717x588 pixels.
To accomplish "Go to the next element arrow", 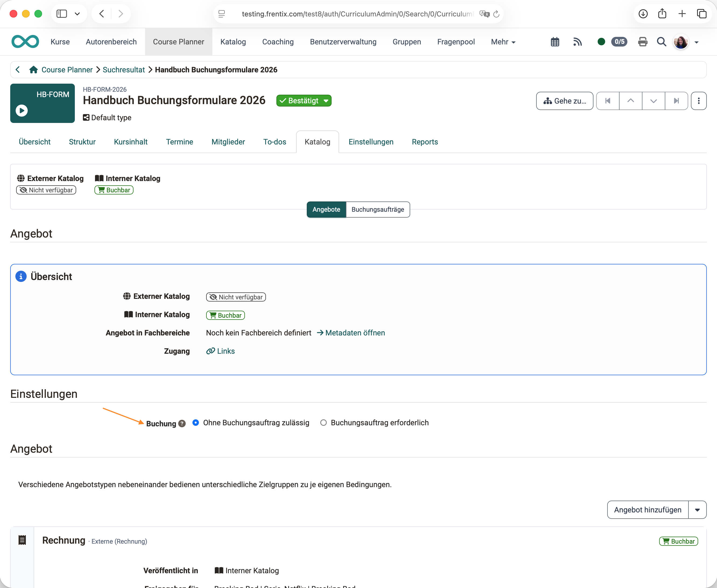I will (x=653, y=101).
